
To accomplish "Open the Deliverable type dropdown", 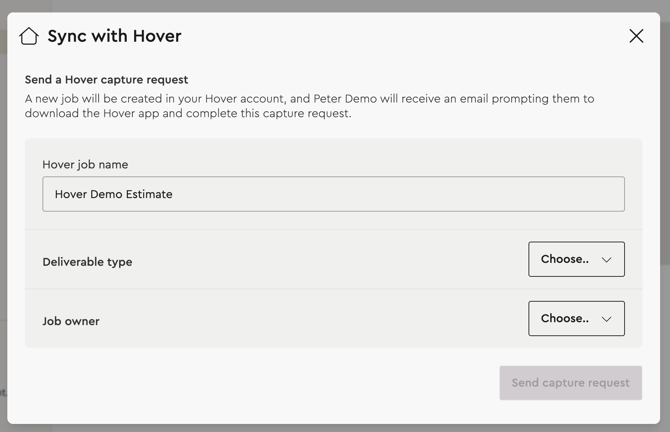I will (x=576, y=259).
